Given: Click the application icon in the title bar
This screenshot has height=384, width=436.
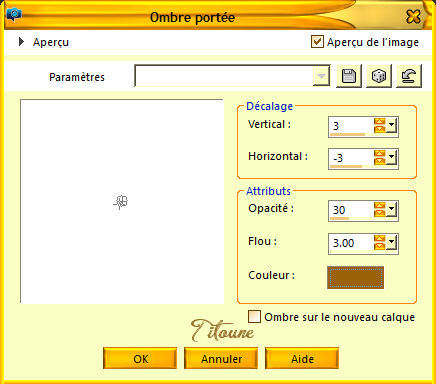Looking at the screenshot, I should click(x=14, y=15).
